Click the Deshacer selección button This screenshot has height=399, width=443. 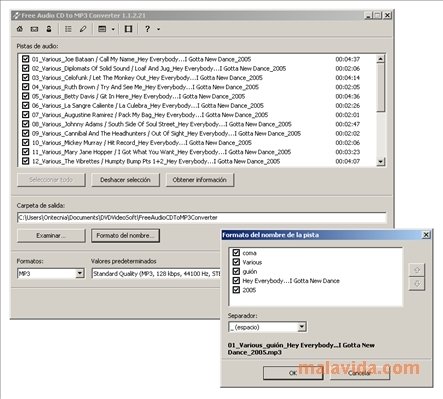(125, 180)
